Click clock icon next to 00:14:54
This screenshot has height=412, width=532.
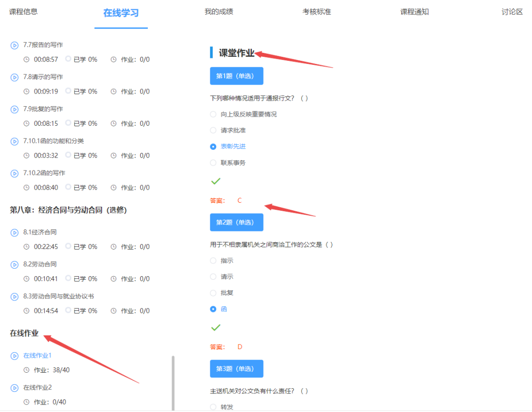click(x=26, y=310)
